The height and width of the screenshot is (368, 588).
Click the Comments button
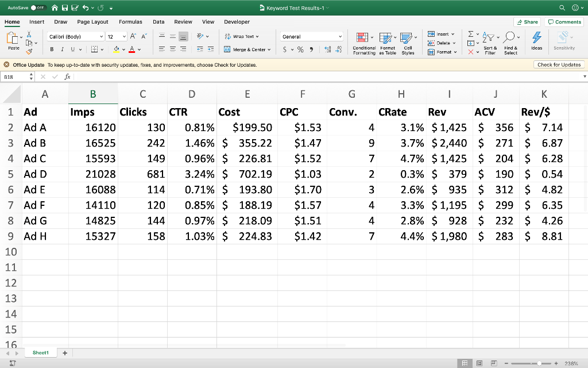(x=564, y=22)
